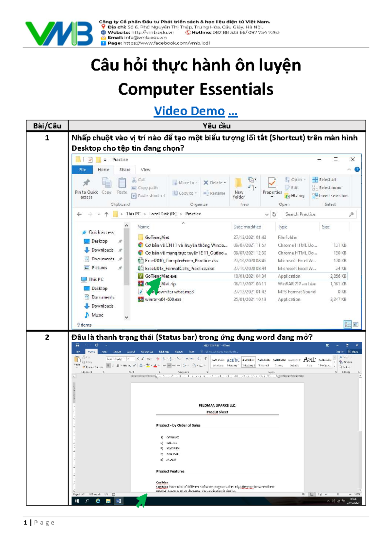Open the File tab in Explorer
Screen dimensions: 392x554
click(x=82, y=170)
